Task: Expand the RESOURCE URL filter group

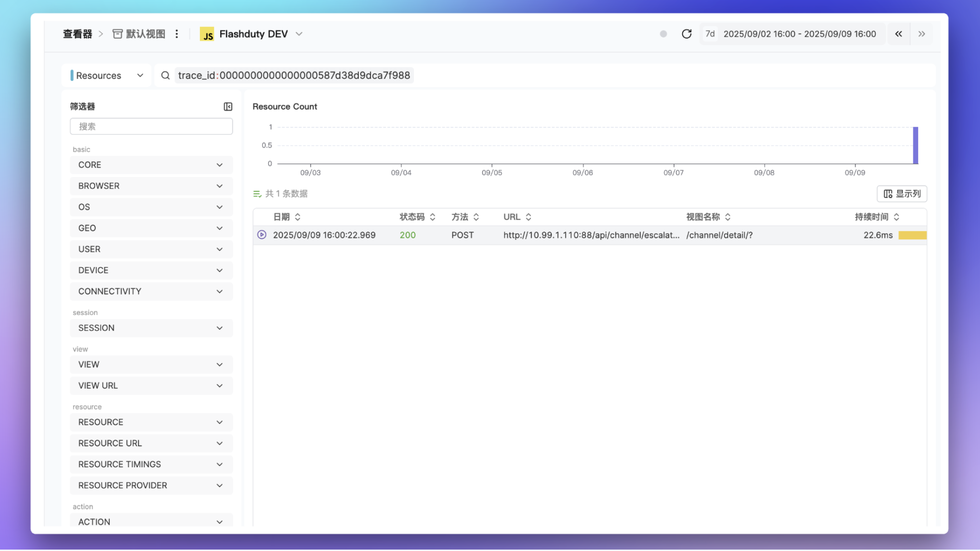Action: point(151,443)
